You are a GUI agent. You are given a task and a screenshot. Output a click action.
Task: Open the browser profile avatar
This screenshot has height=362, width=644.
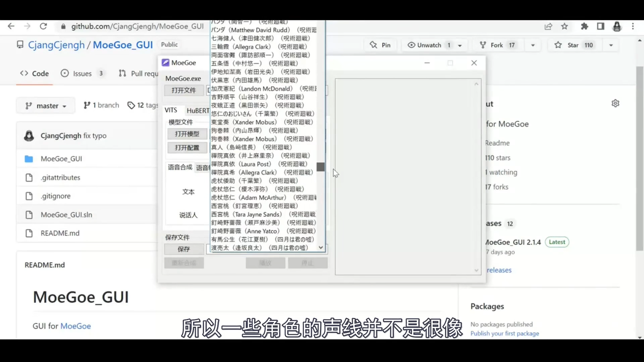coord(617,27)
